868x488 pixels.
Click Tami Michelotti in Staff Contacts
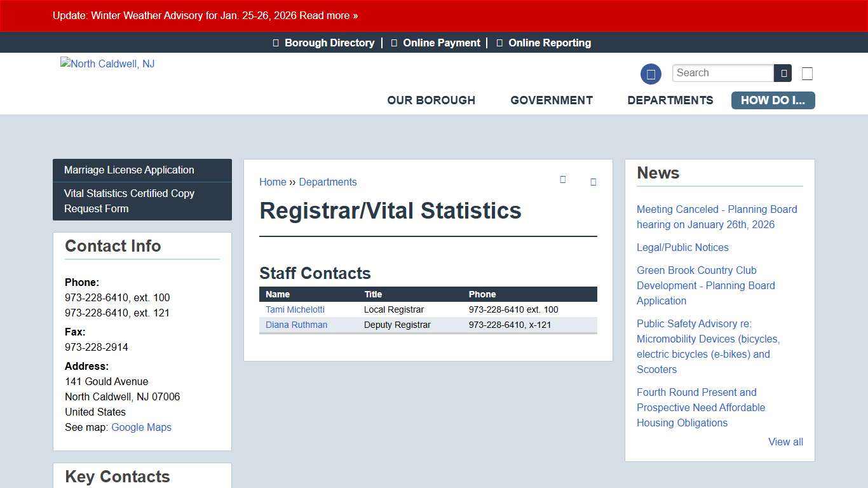(295, 309)
